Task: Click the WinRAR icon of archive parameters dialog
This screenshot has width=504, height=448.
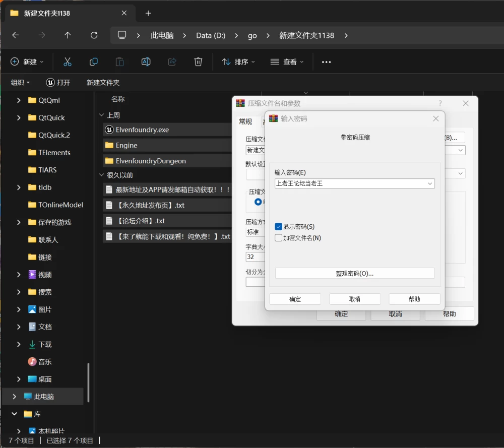Action: (240, 103)
